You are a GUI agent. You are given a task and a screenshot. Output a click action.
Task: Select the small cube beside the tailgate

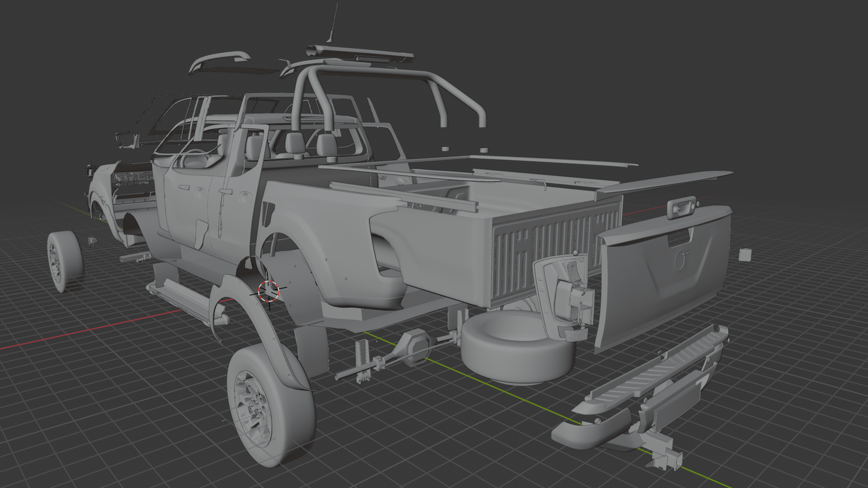click(745, 254)
